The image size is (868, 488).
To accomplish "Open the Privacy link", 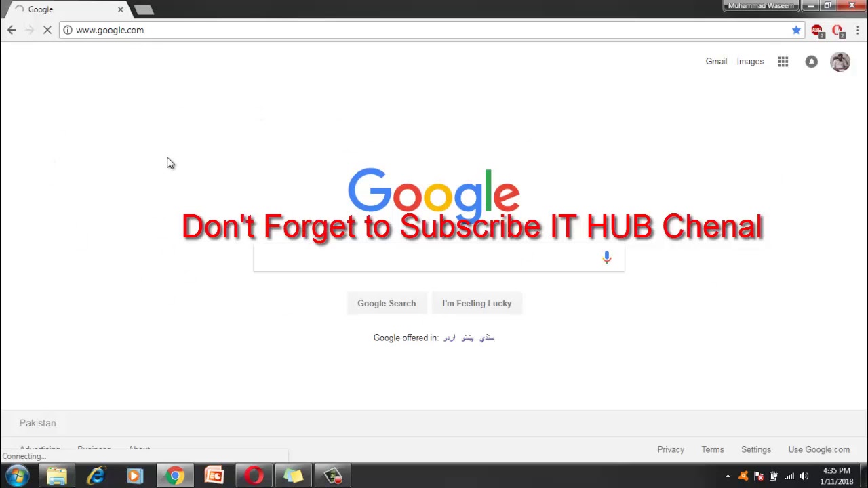I will point(671,449).
